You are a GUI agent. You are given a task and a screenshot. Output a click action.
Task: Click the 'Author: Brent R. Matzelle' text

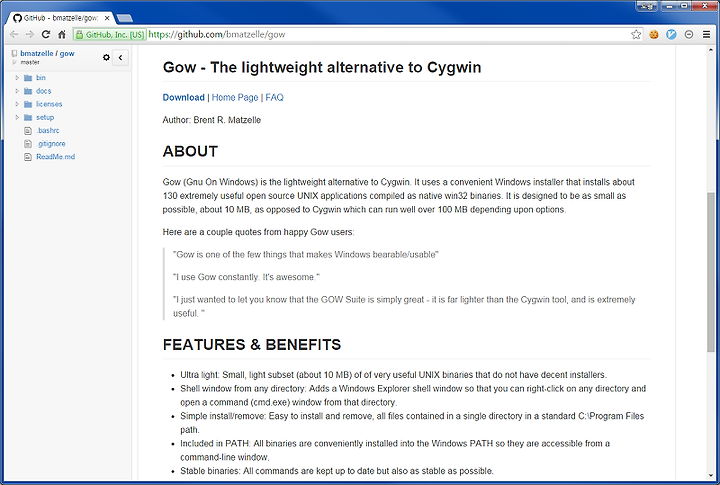pyautogui.click(x=212, y=120)
